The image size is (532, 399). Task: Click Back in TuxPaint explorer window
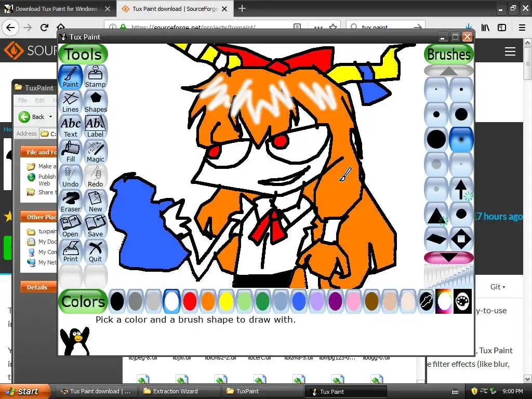click(x=32, y=117)
